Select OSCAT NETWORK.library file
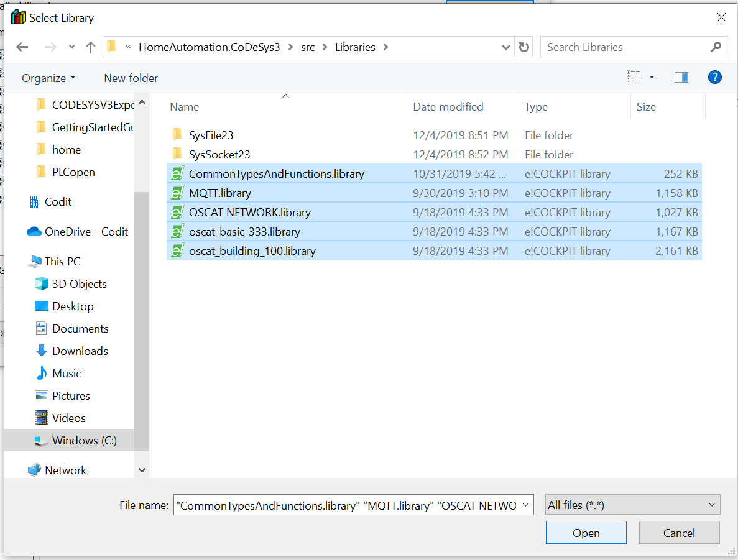Screen dimensions: 738x560 [x=434, y=213]
